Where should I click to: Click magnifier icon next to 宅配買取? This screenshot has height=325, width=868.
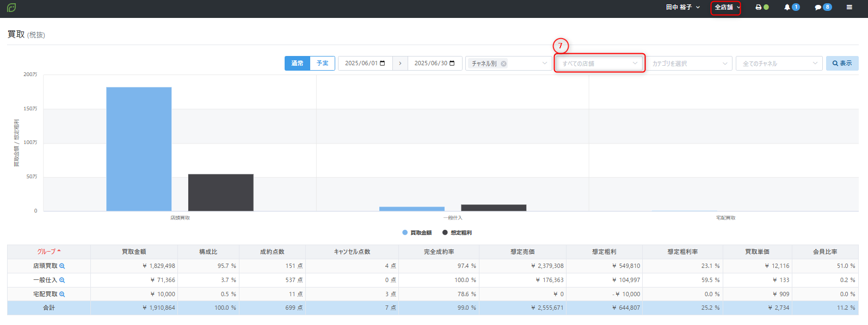tap(62, 295)
